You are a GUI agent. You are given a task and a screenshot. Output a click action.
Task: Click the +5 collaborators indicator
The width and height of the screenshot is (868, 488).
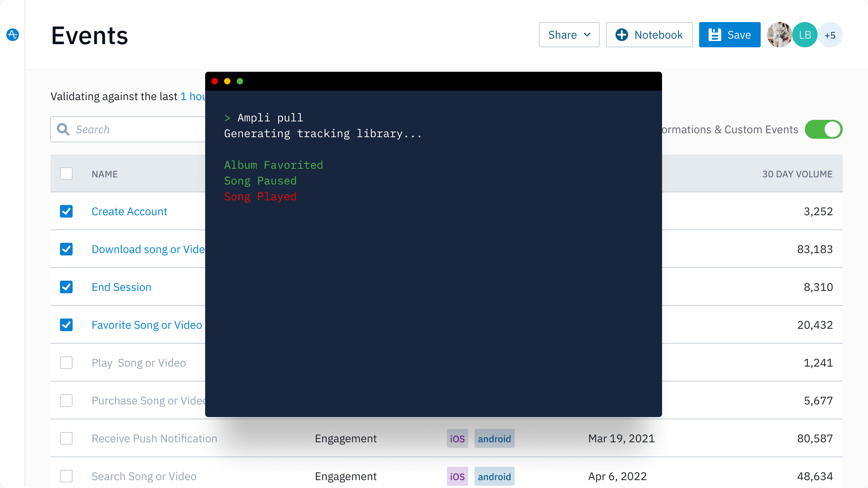click(x=830, y=35)
